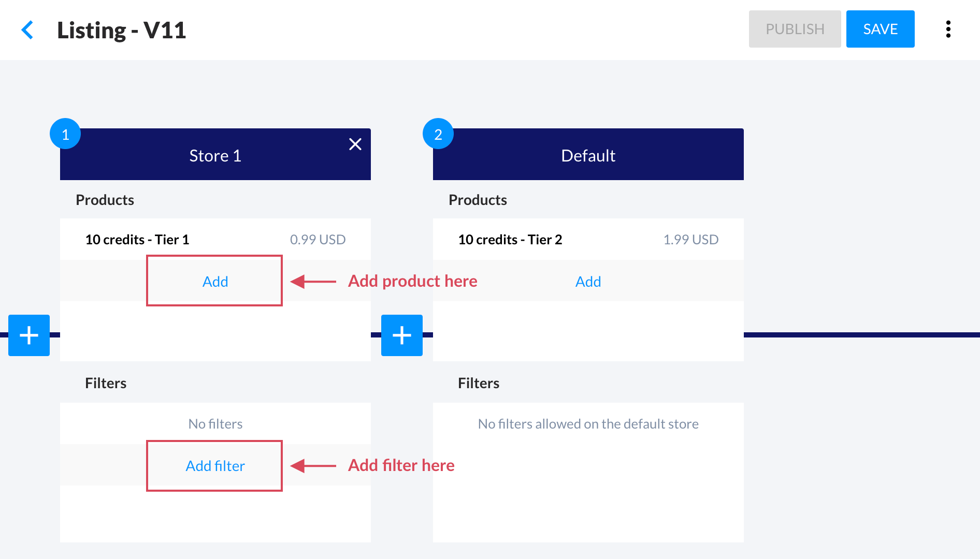Viewport: 980px width, 559px height.
Task: Go back using the blue back arrow
Action: [x=27, y=30]
